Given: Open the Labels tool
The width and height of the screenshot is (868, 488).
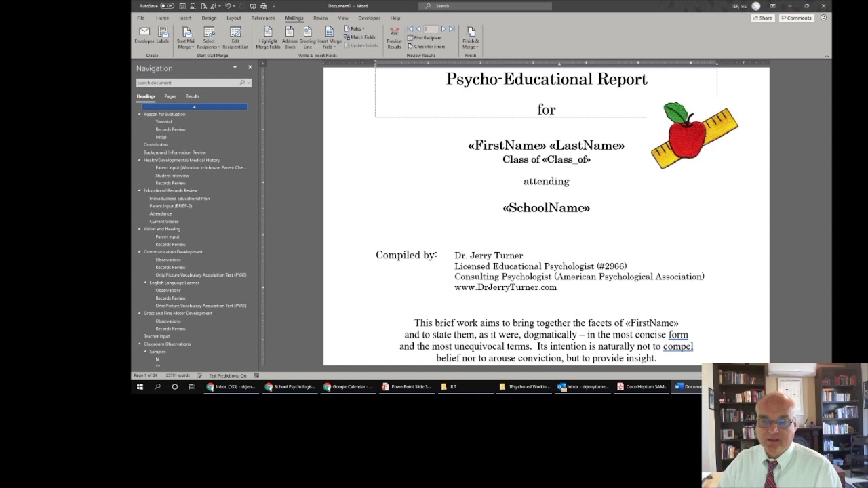Looking at the screenshot, I should pyautogui.click(x=163, y=35).
